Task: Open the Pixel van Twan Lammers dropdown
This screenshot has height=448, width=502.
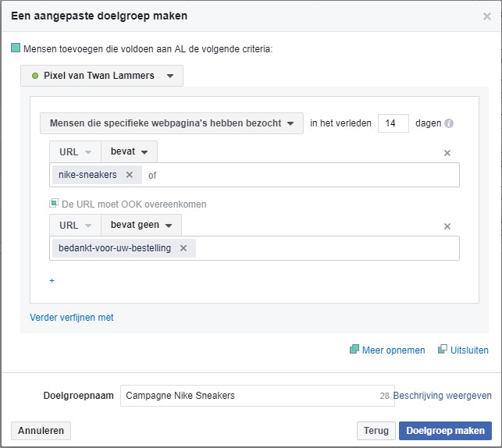Action: 101,76
